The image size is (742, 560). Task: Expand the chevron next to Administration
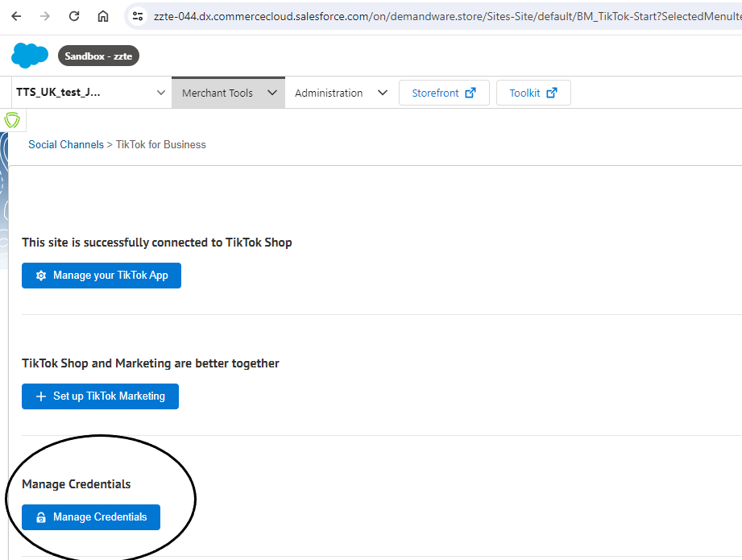tap(383, 93)
